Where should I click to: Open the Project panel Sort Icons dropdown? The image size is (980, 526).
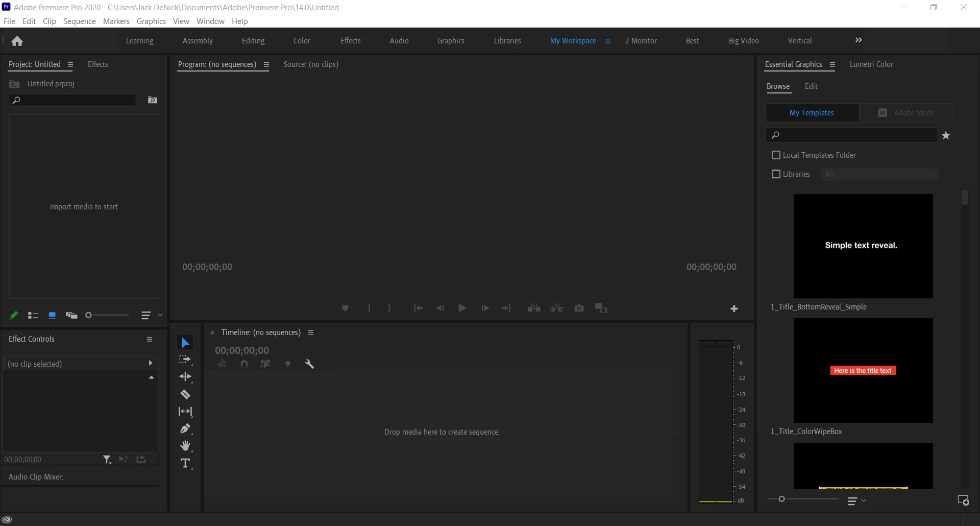point(152,316)
